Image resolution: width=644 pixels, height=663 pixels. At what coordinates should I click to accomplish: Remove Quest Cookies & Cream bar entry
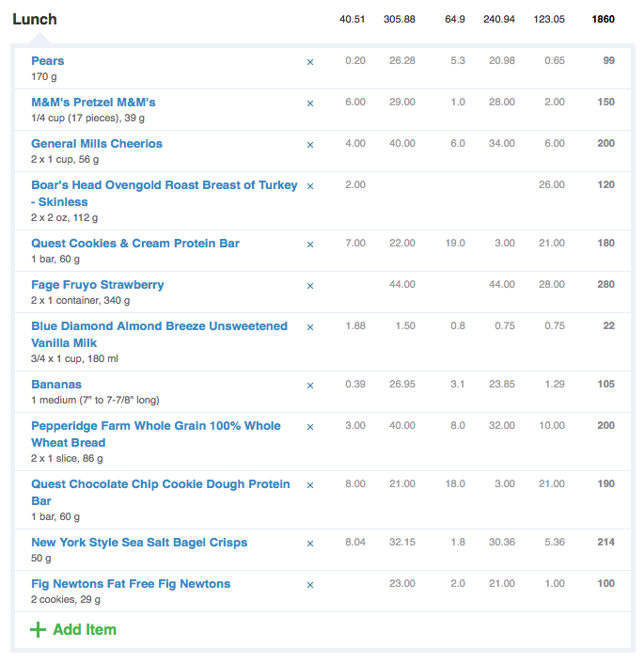[309, 245]
